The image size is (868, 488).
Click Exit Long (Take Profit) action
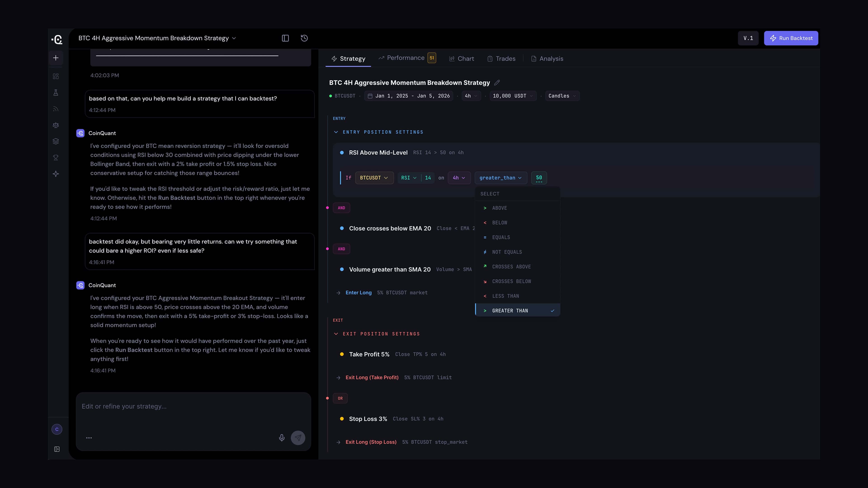[x=372, y=378]
